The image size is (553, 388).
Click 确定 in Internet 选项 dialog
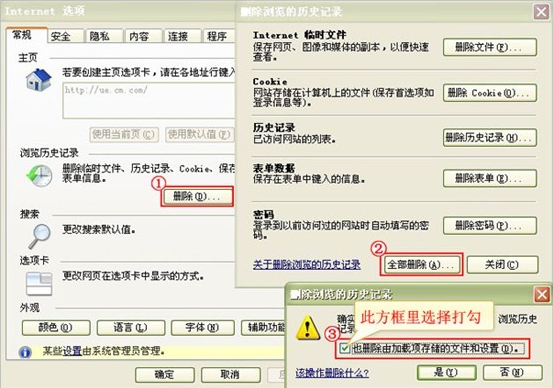[165, 375]
